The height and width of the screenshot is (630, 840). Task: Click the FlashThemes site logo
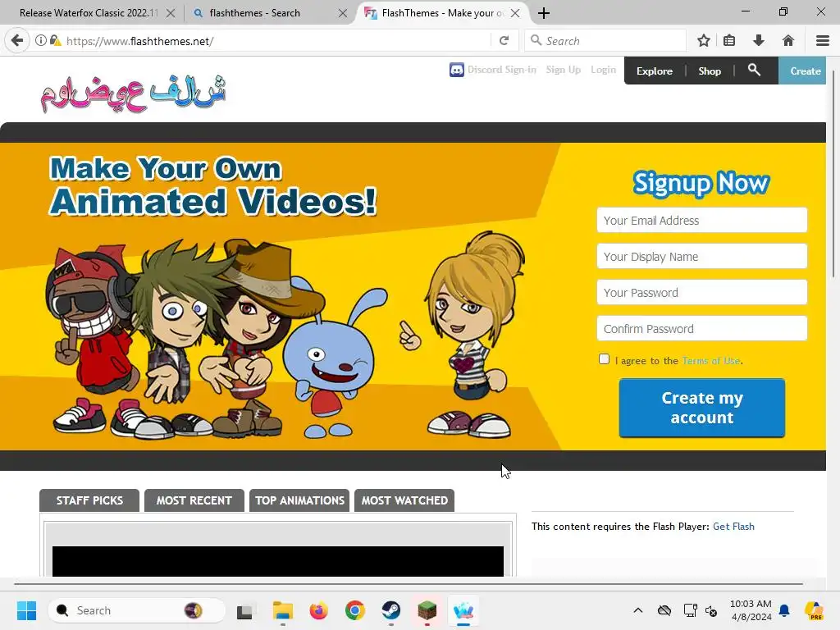pos(134,93)
